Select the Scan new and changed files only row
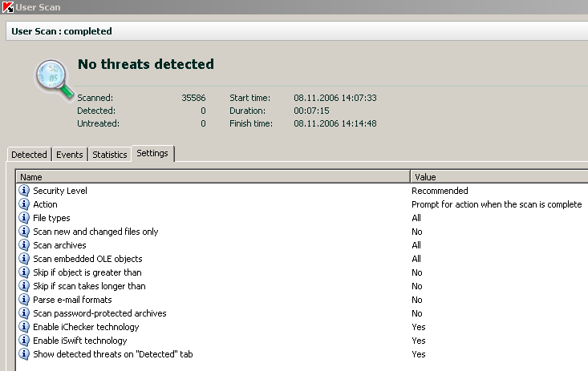The image size is (588, 371). point(95,232)
